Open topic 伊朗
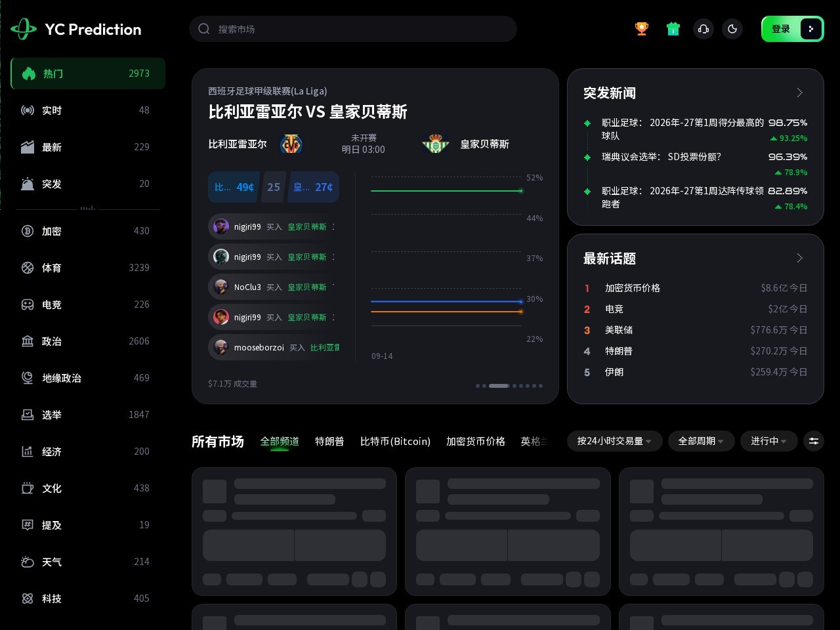840x630 pixels. click(x=696, y=372)
